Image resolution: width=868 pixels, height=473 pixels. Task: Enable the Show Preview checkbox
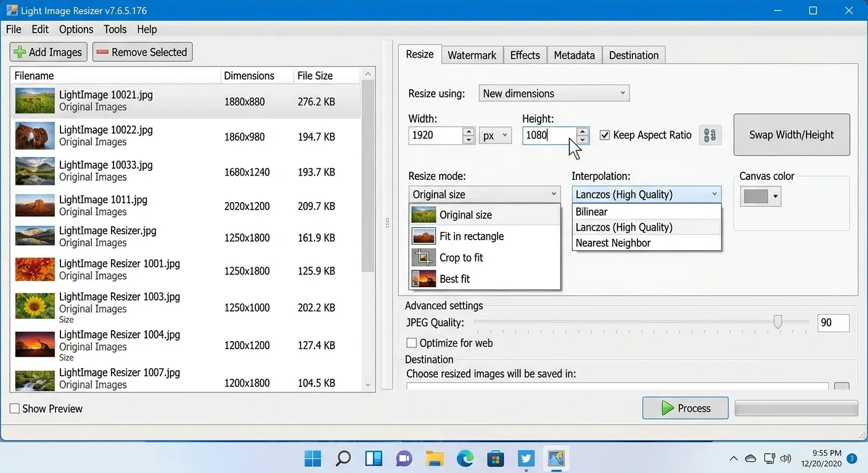tap(15, 409)
